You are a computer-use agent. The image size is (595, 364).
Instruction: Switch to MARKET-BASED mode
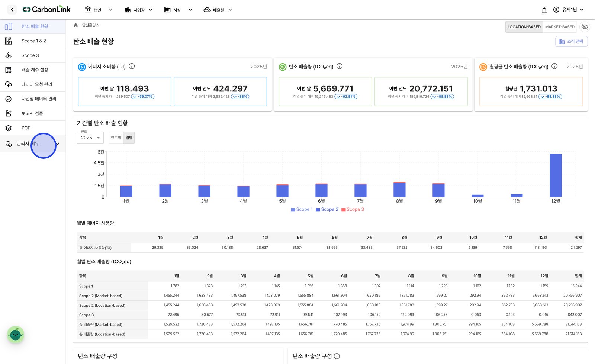pyautogui.click(x=560, y=27)
